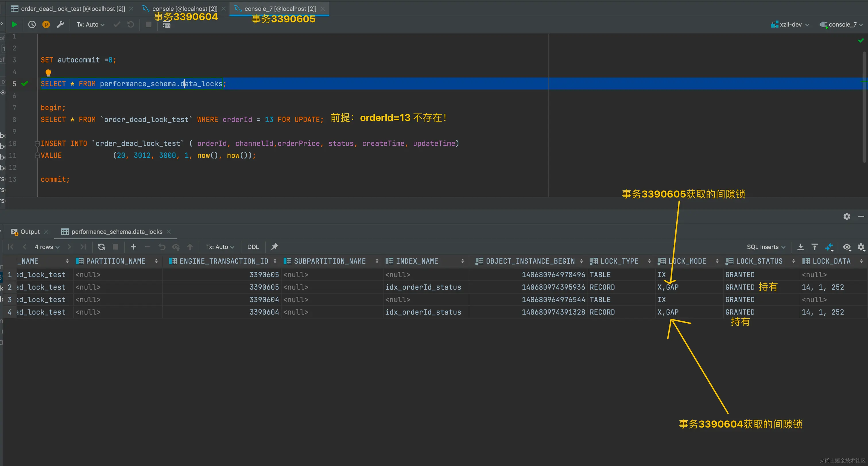Screen dimensions: 868x466
Task: Hide the results panel minus icon
Action: pos(861,216)
